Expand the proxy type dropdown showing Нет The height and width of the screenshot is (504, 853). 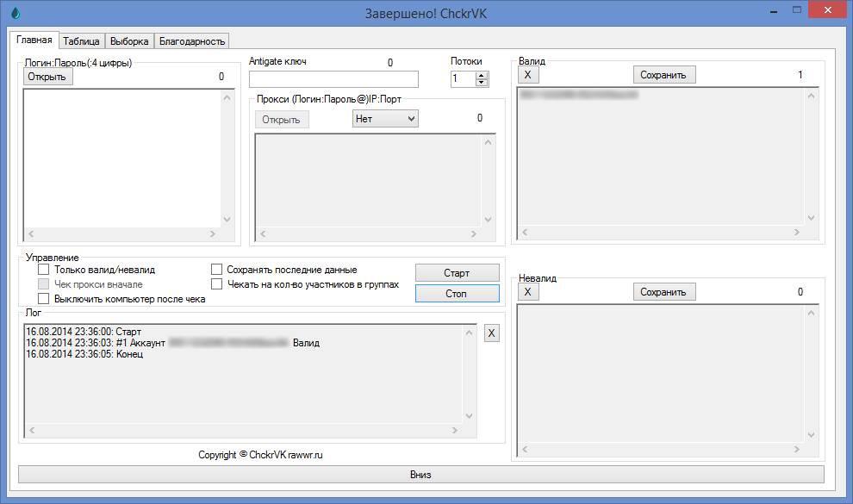point(385,119)
